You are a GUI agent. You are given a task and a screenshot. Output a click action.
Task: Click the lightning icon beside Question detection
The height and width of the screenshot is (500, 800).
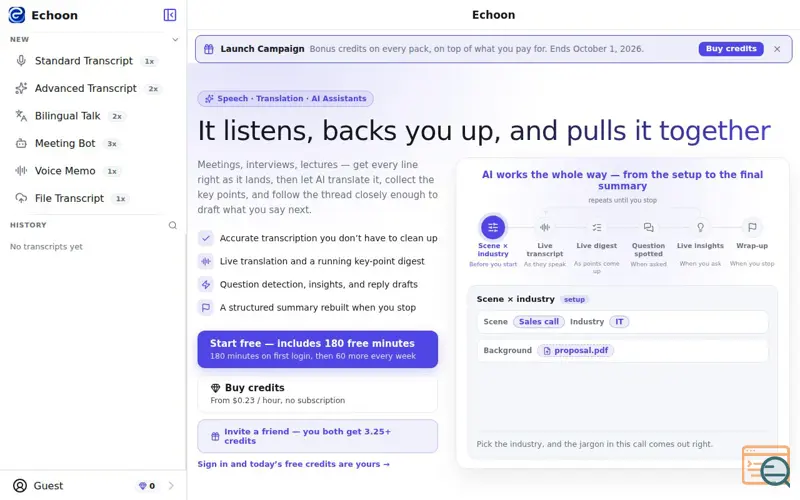(x=206, y=285)
